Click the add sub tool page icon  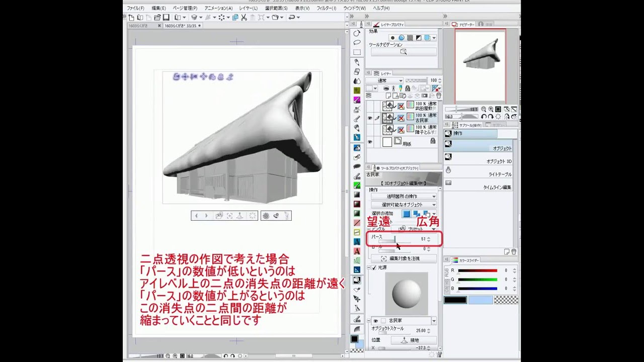(507, 252)
